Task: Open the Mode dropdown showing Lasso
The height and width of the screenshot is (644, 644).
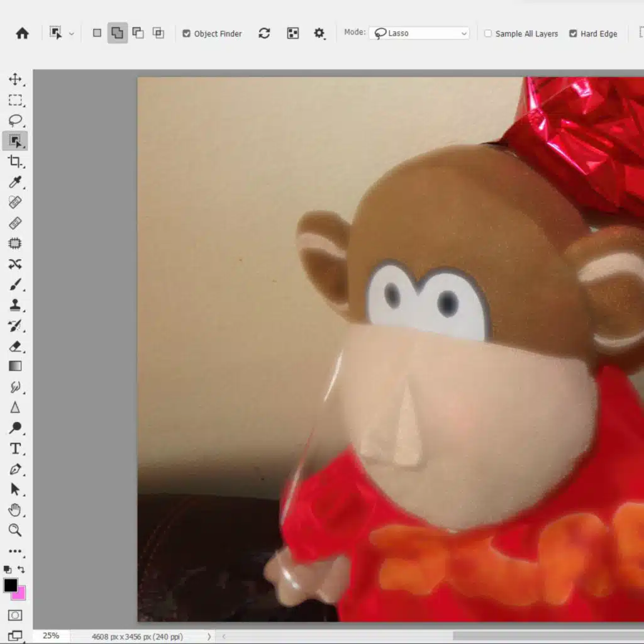Action: (x=421, y=33)
